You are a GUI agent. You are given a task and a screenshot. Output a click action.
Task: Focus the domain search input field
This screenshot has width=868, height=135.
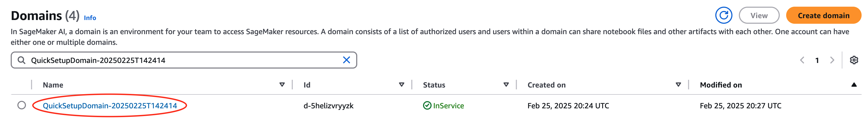point(182,60)
